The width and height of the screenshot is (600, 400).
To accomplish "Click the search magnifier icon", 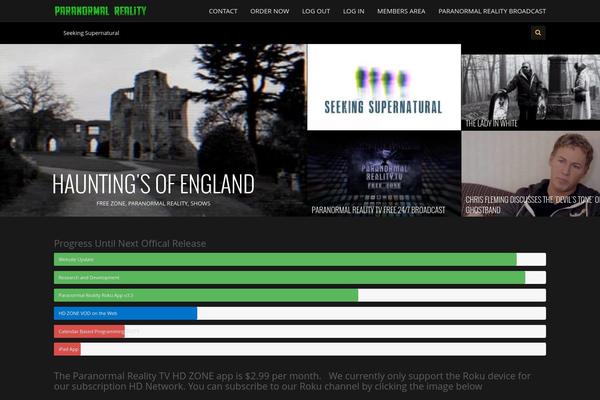I will (538, 33).
